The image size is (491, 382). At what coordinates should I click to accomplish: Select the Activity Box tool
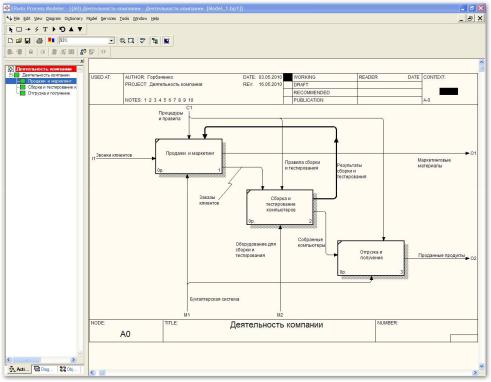click(19, 29)
